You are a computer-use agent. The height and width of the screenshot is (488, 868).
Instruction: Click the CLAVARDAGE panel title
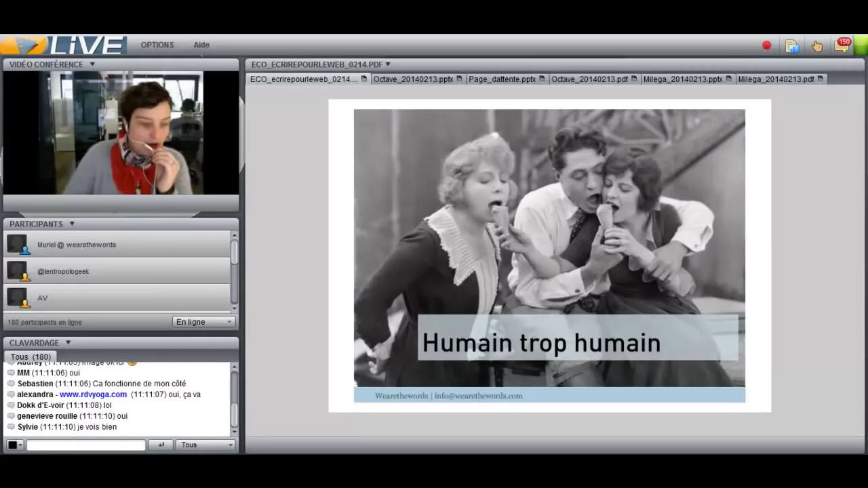coord(34,343)
